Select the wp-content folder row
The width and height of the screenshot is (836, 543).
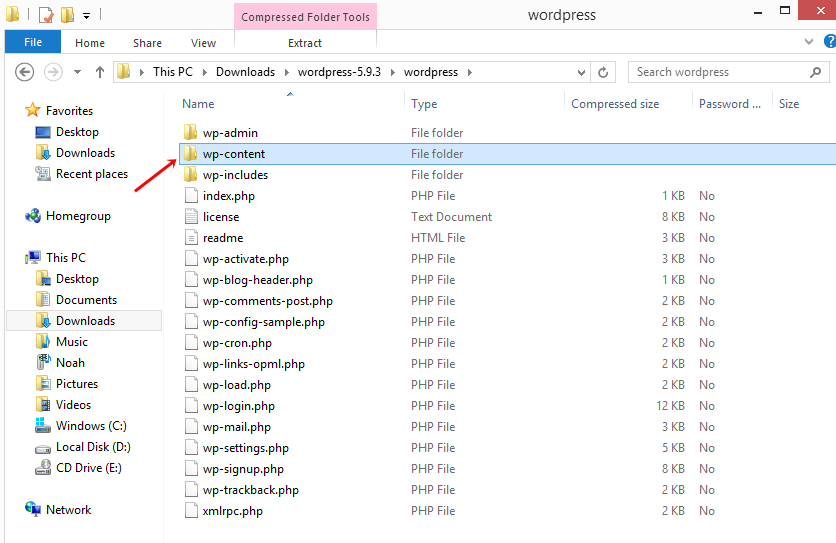(x=507, y=154)
